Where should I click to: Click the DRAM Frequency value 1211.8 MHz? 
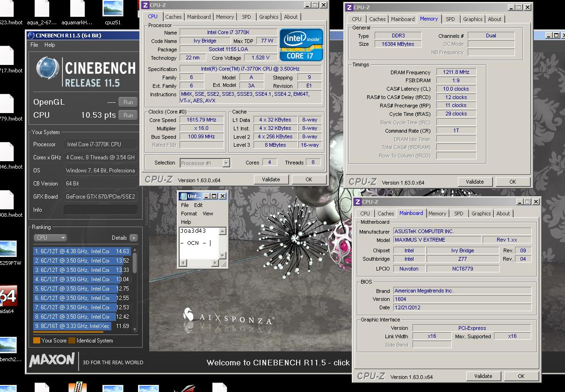[x=456, y=72]
